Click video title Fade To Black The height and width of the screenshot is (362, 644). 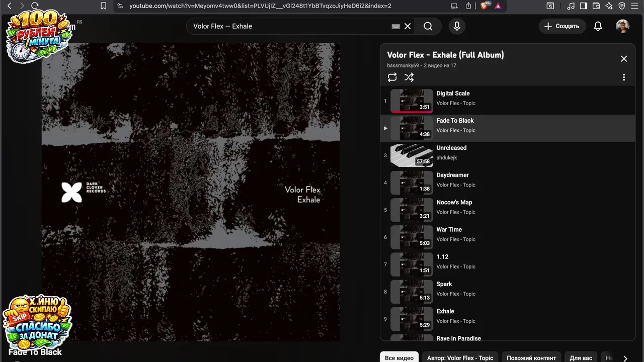click(x=35, y=352)
